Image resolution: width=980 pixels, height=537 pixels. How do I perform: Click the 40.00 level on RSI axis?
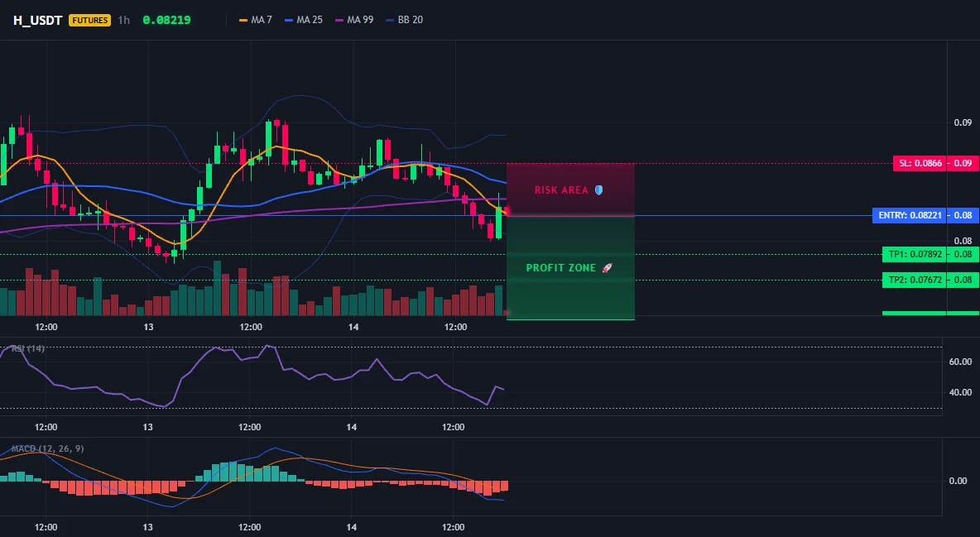961,392
